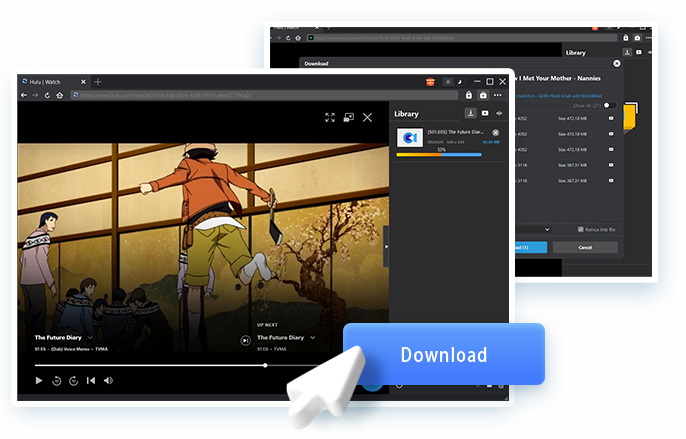This screenshot has width=686, height=439.
Task: Click the lock icon in back window toolbar
Action: pos(626,38)
